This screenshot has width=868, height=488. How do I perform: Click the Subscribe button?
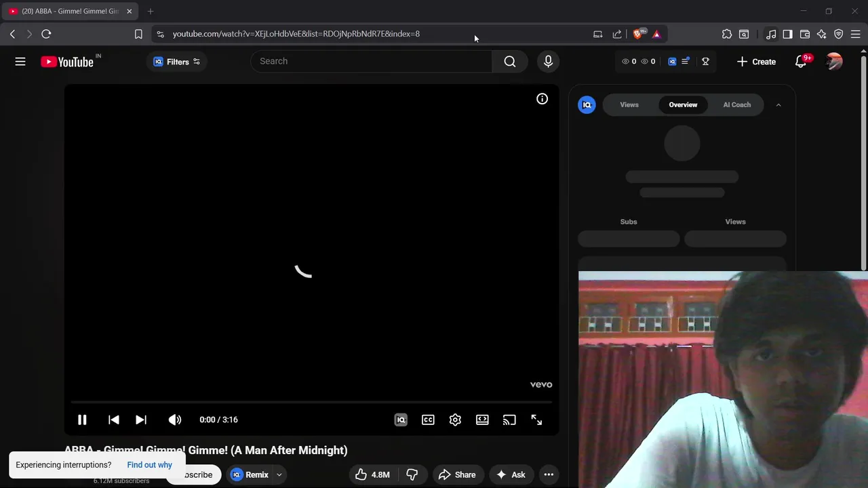194,474
